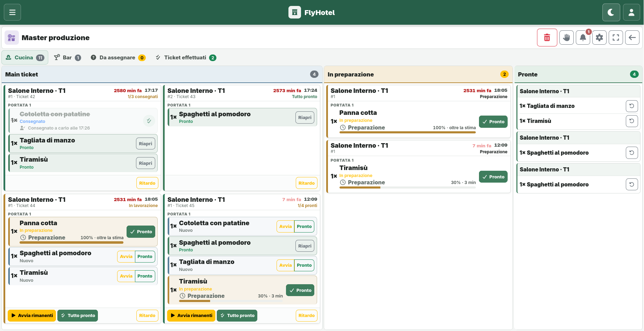Toggle dark mode with moon icon

tap(611, 13)
